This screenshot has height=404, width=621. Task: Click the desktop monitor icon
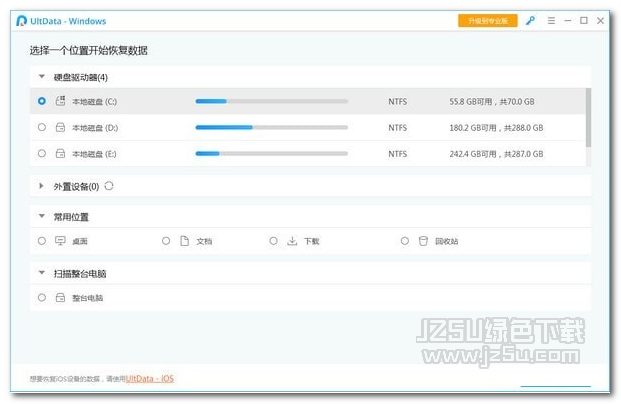[60, 241]
